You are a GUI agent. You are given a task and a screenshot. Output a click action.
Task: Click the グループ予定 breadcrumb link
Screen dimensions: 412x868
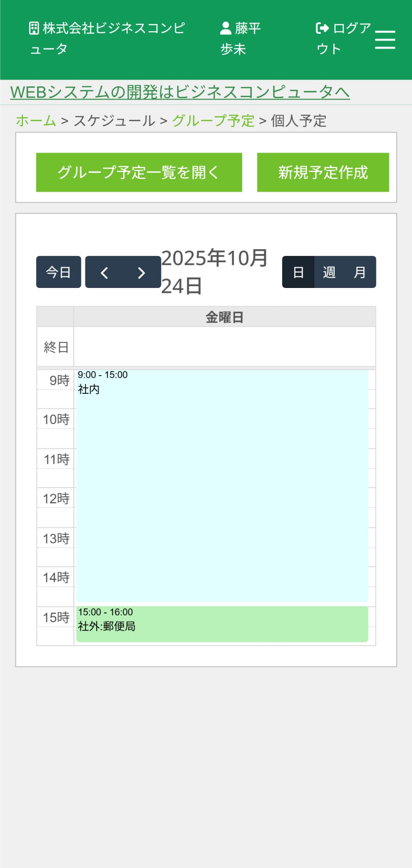[213, 121]
